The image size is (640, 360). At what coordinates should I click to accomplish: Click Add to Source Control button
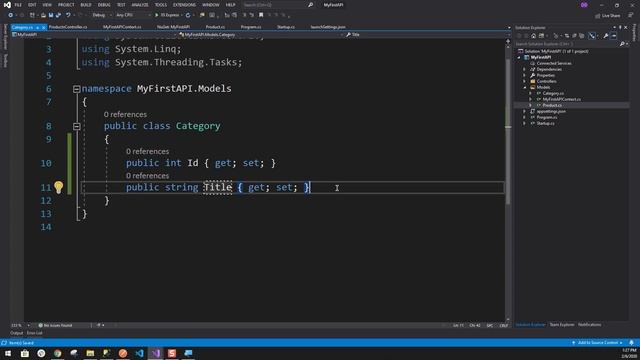click(598, 343)
